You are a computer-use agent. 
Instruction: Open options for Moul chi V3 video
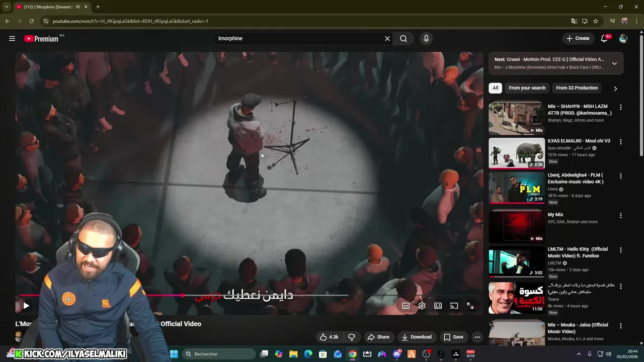(x=621, y=142)
